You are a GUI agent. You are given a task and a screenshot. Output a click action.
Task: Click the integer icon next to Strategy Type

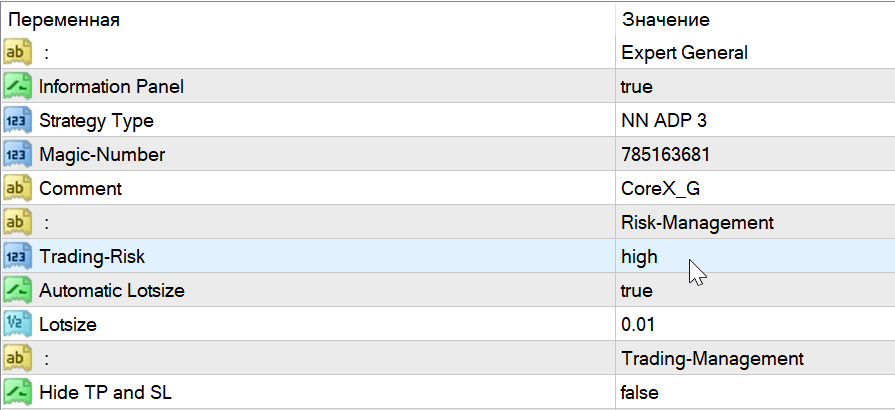(x=18, y=120)
